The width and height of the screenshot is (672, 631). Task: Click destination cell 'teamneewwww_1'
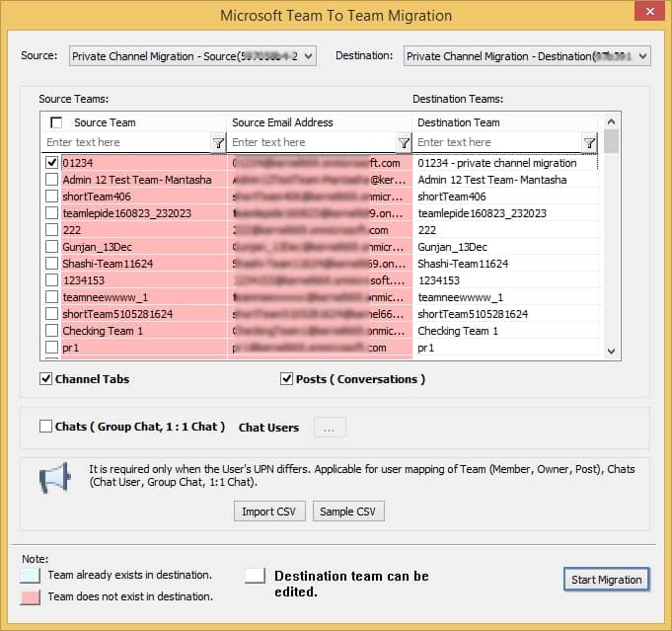tap(505, 297)
